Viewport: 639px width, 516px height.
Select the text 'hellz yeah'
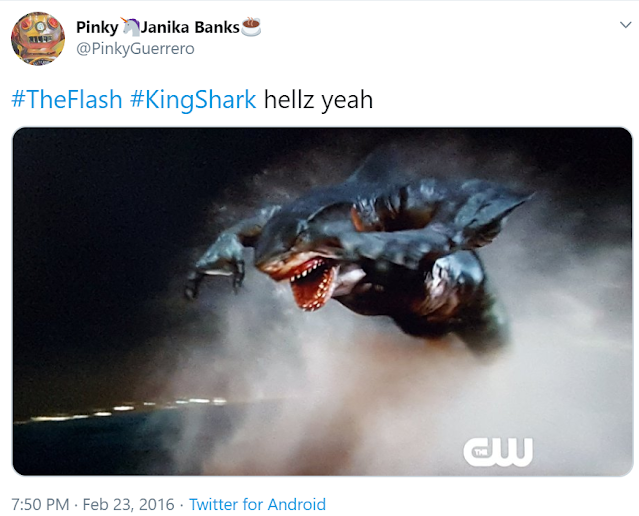pos(318,99)
